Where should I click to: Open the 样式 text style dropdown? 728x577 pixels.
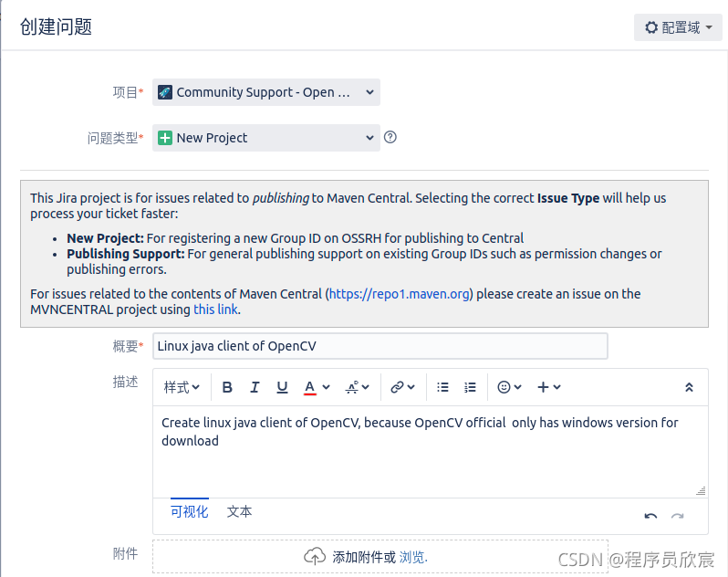click(x=182, y=387)
